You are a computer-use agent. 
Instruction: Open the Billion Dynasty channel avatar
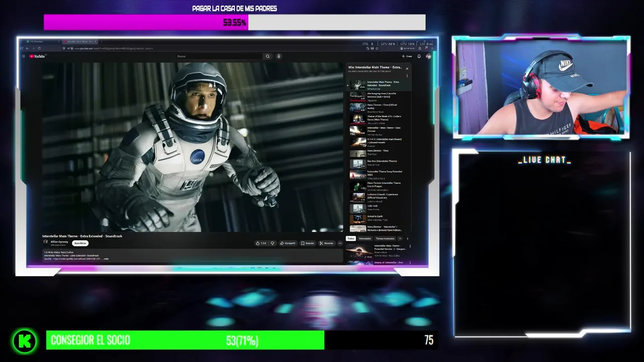(46, 242)
